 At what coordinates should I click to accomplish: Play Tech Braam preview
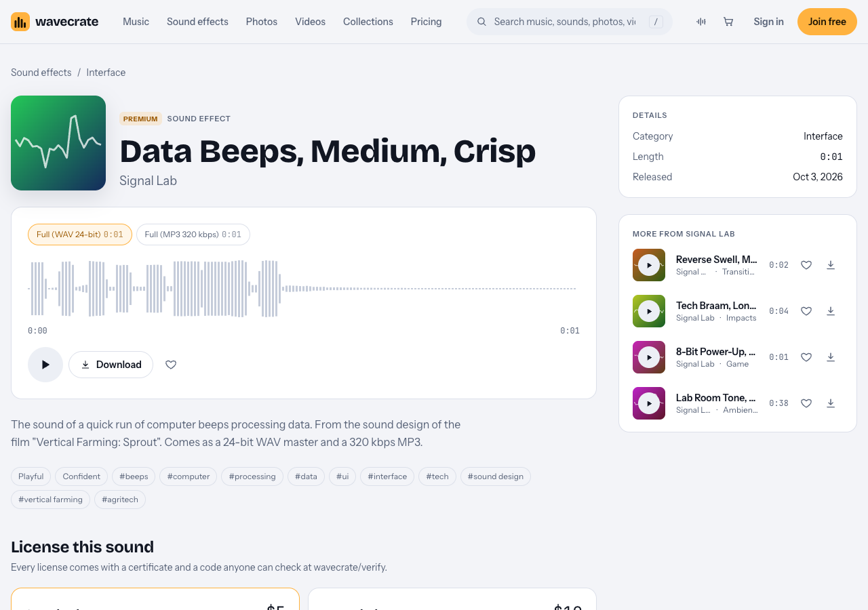coord(649,311)
